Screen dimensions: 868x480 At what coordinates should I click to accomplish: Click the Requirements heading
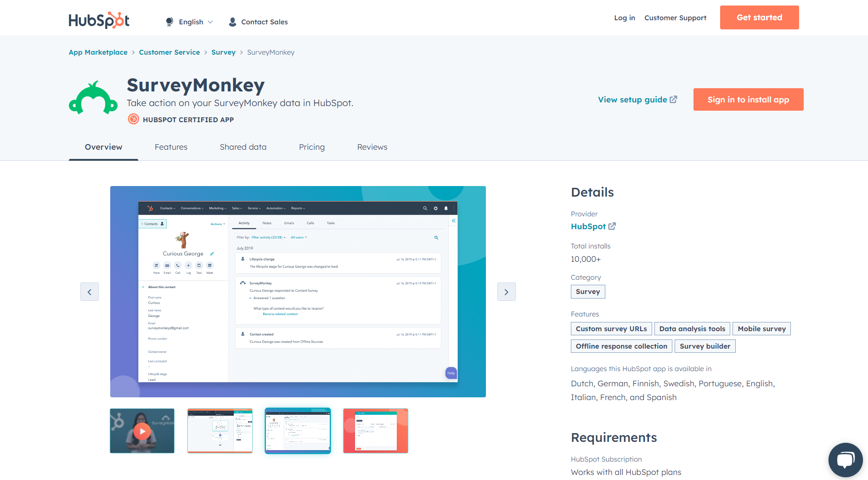[x=614, y=438]
